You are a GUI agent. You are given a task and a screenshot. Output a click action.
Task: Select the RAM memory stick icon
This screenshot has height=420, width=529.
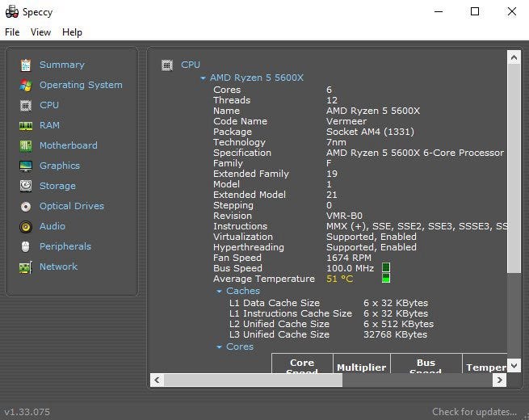pos(26,125)
